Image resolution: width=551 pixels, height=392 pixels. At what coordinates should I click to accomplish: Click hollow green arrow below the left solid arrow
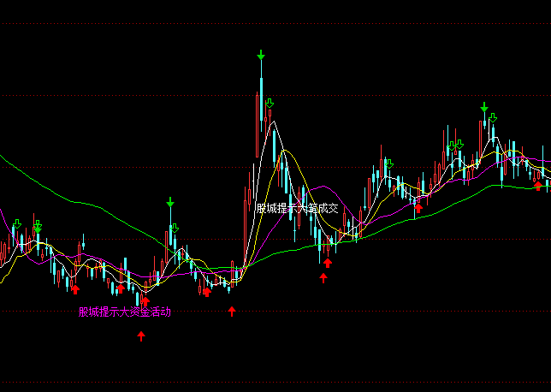coord(175,229)
